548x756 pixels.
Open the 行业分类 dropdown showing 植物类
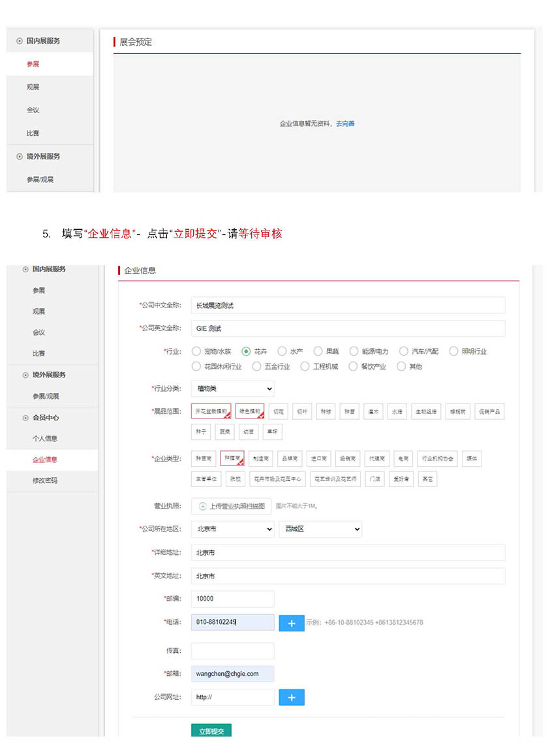click(x=232, y=389)
